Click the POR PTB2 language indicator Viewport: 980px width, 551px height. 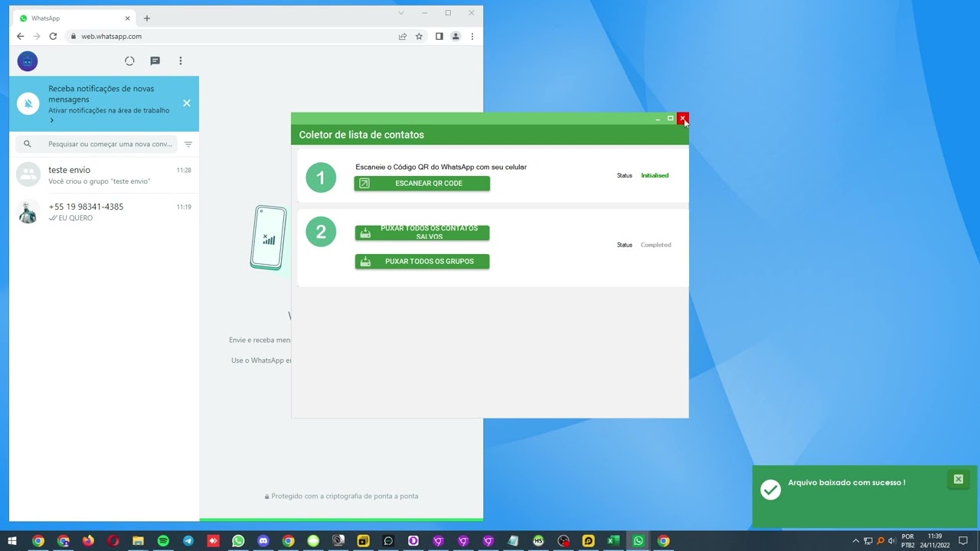(x=908, y=541)
